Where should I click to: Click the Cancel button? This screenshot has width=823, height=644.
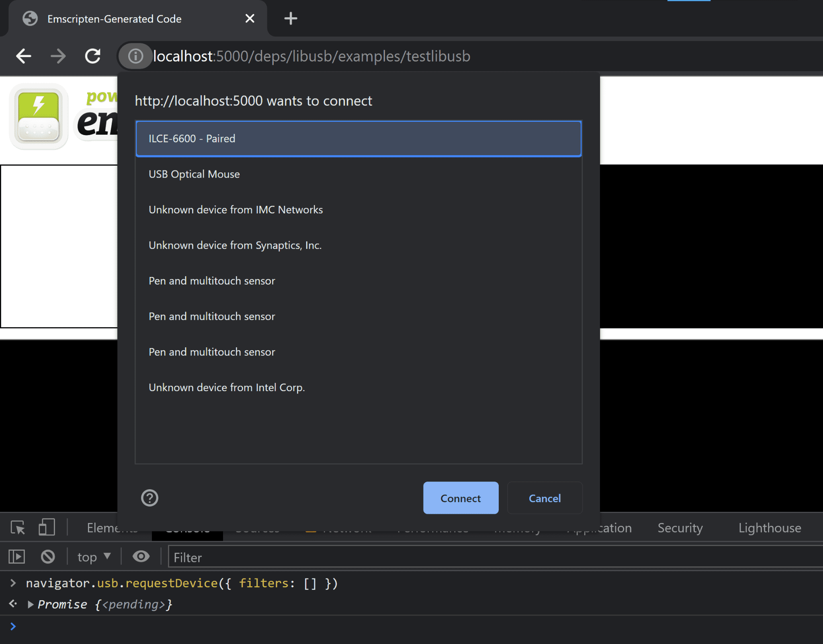click(x=544, y=498)
